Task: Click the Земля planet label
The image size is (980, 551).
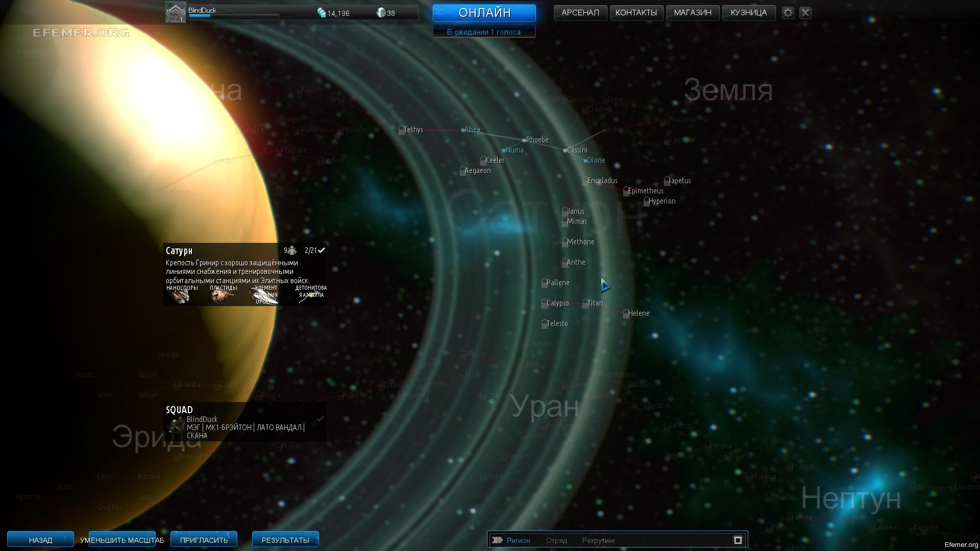Action: [728, 90]
